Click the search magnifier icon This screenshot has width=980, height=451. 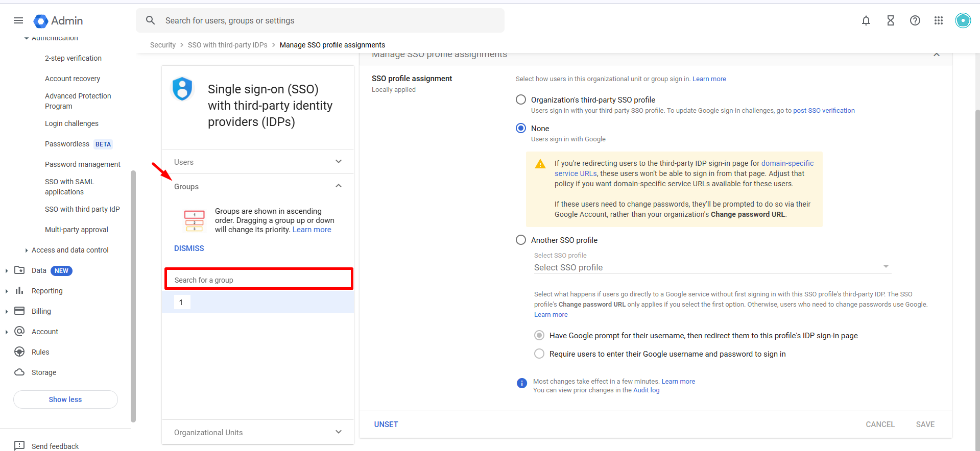coord(150,20)
